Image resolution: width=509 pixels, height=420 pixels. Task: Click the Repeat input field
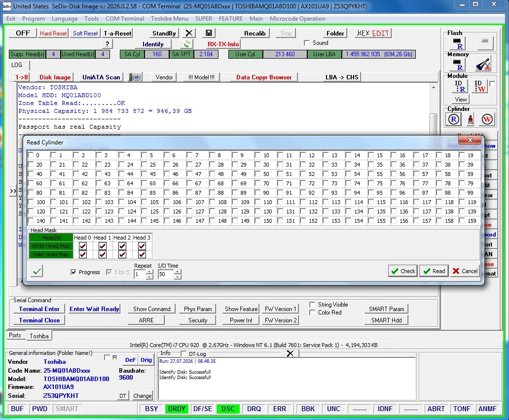click(x=140, y=275)
